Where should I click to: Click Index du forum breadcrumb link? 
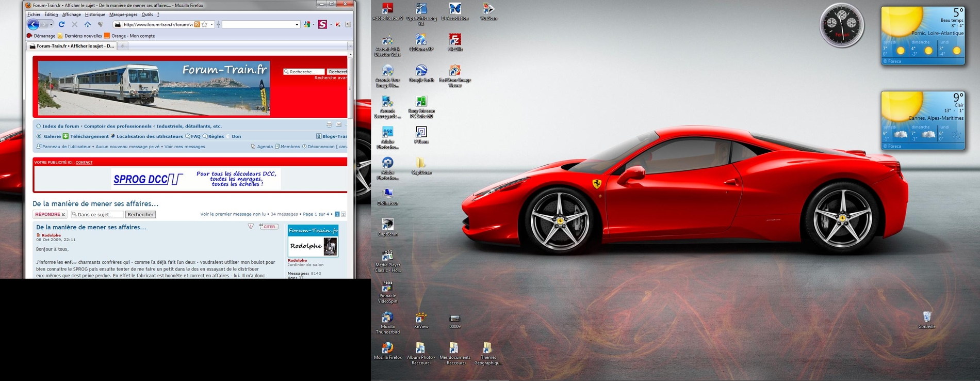(x=60, y=126)
